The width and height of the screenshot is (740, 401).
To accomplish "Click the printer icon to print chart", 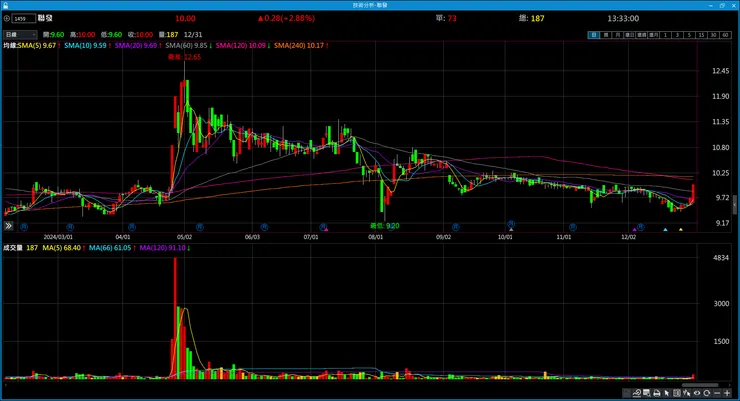I will [657, 393].
